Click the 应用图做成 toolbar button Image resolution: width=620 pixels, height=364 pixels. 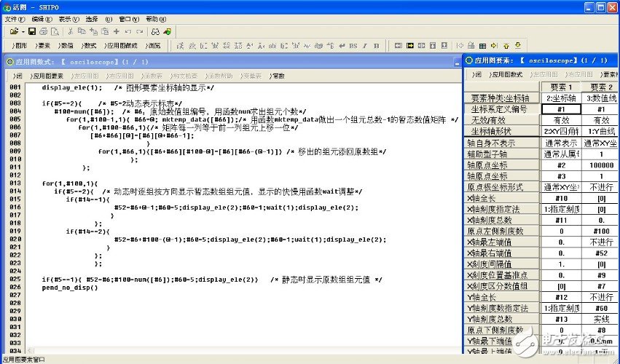coord(121,46)
